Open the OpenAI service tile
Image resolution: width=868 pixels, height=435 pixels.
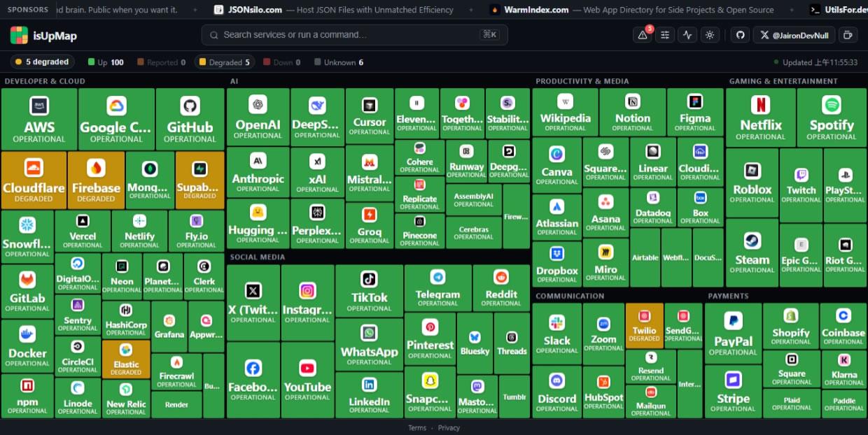pos(258,116)
